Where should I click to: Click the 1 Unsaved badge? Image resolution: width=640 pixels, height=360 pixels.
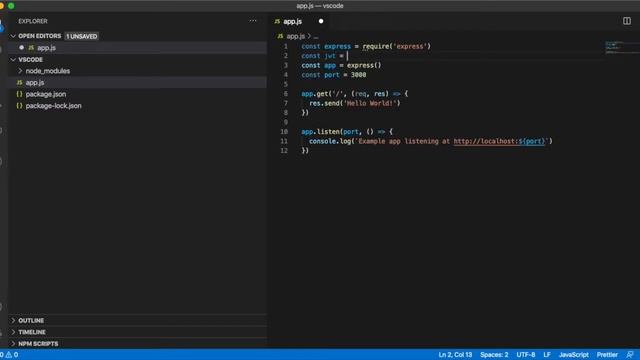coord(82,36)
